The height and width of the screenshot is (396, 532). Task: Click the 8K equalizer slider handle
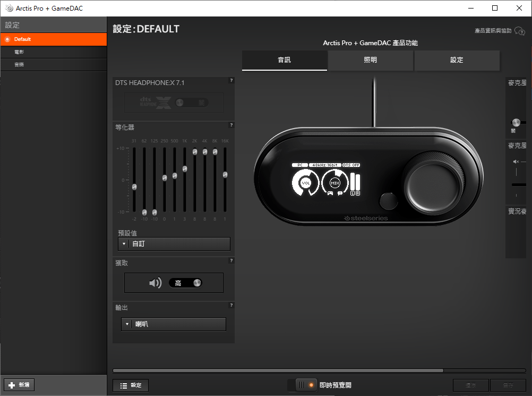coord(215,152)
